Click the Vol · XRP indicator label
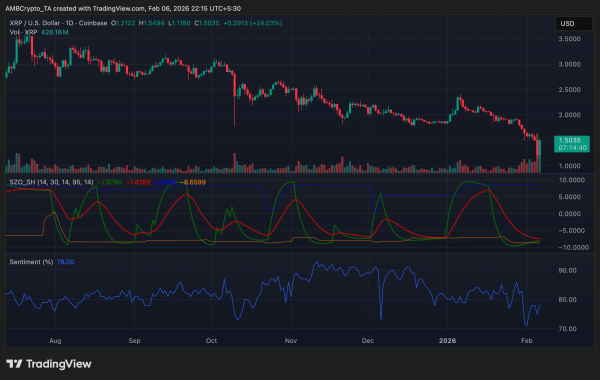Screen dimensions: 600x380 tap(23, 33)
